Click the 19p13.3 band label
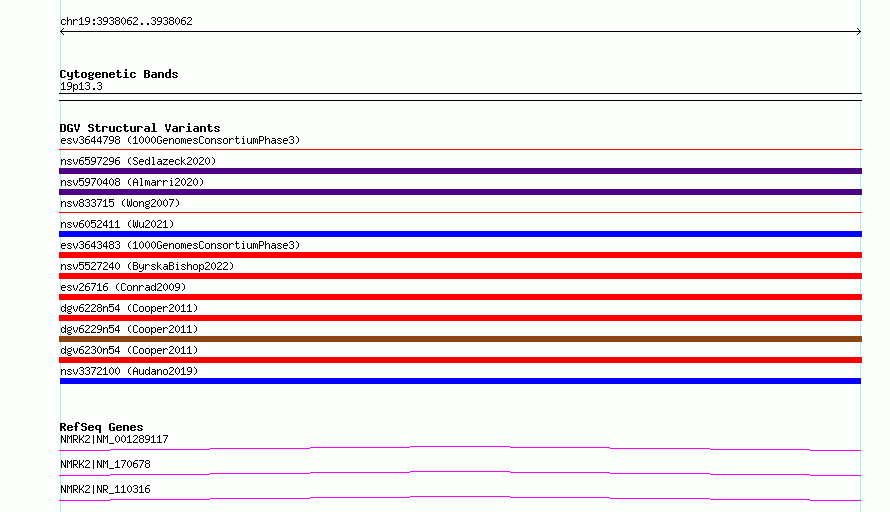 (81, 86)
